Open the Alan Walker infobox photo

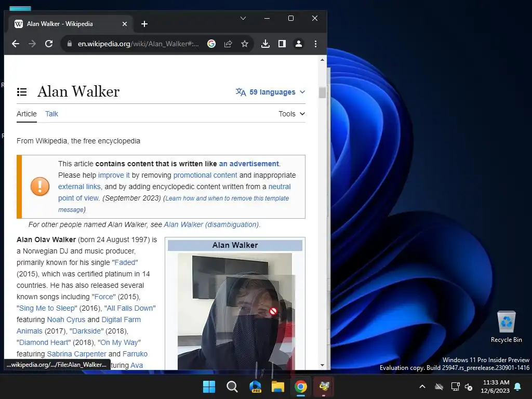(x=235, y=312)
